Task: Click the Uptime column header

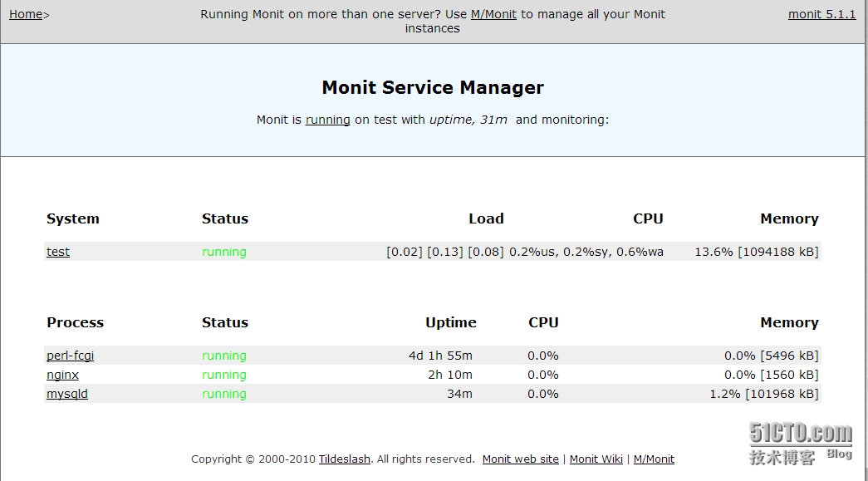Action: [x=450, y=322]
